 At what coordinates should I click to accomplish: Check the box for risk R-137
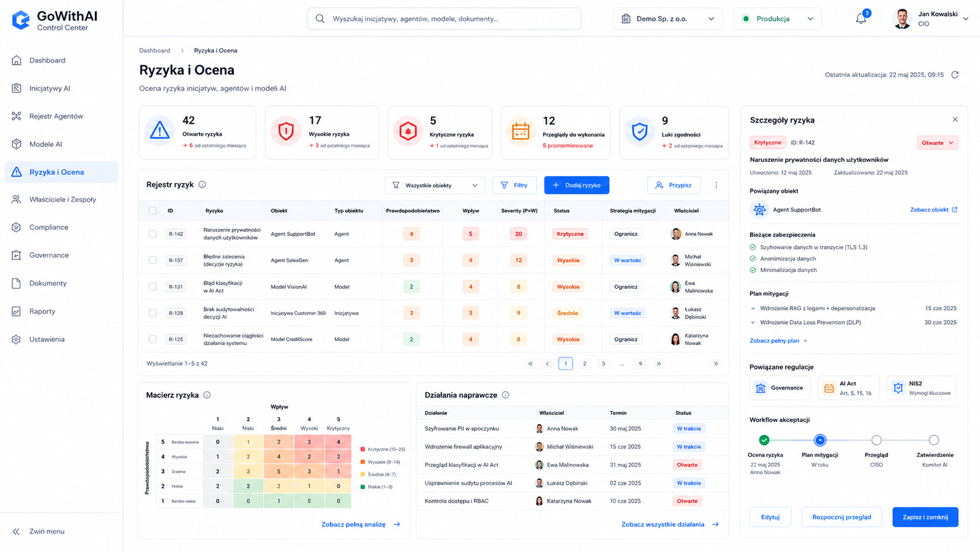click(152, 260)
